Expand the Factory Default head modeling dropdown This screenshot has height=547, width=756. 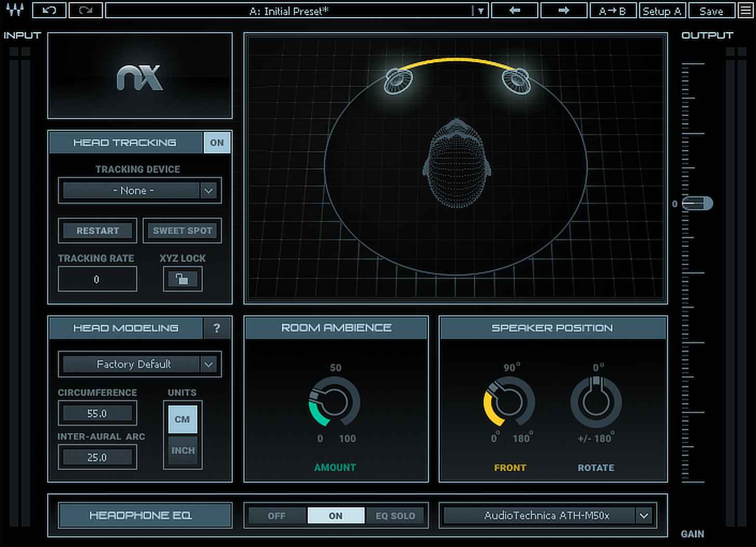(139, 364)
